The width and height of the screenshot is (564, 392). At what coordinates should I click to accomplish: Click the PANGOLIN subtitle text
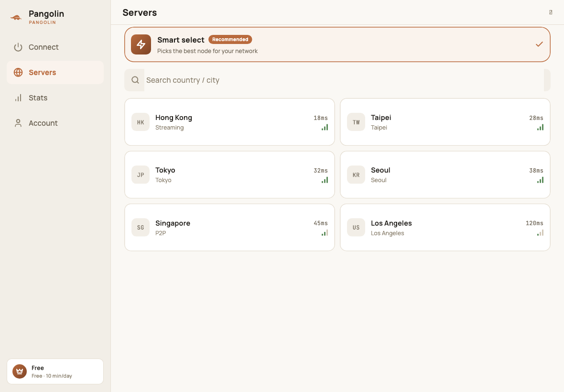coord(43,22)
